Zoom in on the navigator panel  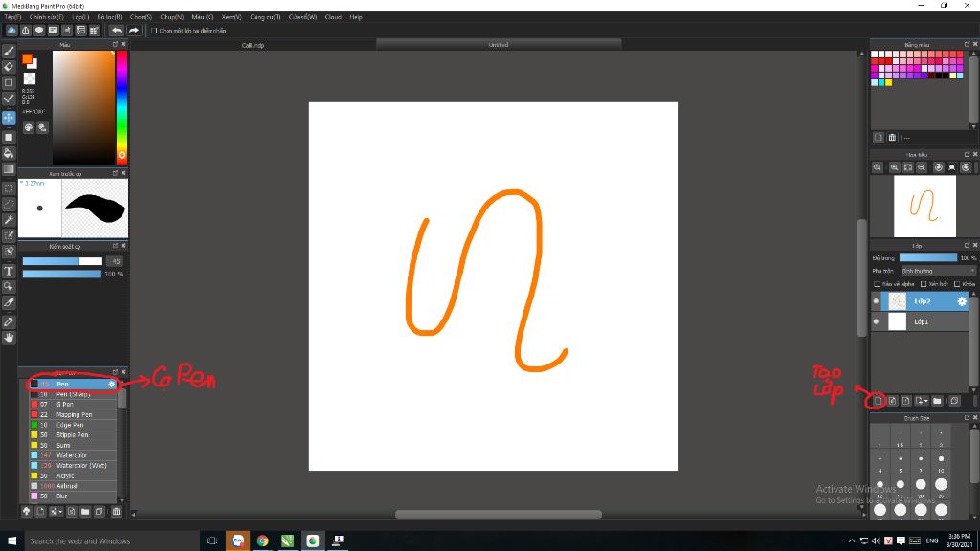pos(895,167)
